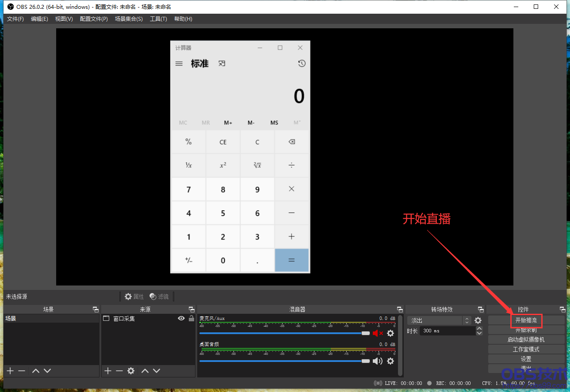Unmute 麦克风/Aux red speaker icon
This screenshot has width=570, height=392.
[378, 333]
